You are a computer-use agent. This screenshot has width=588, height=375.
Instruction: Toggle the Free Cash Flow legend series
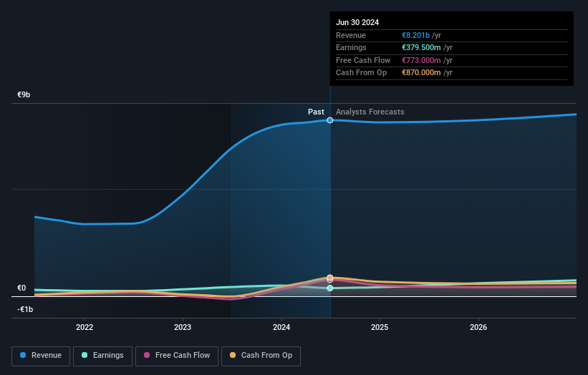tap(177, 356)
